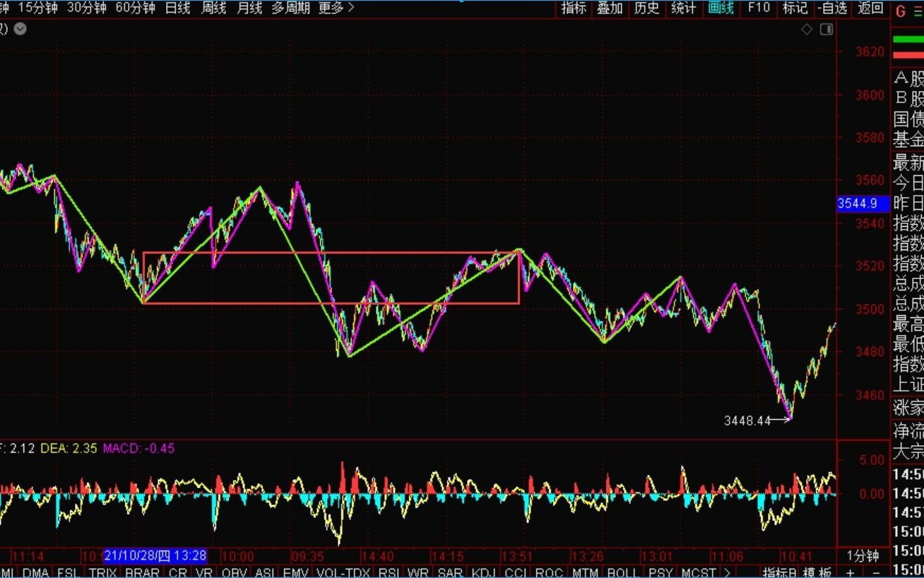Select the MCST indicator tab

(x=699, y=572)
